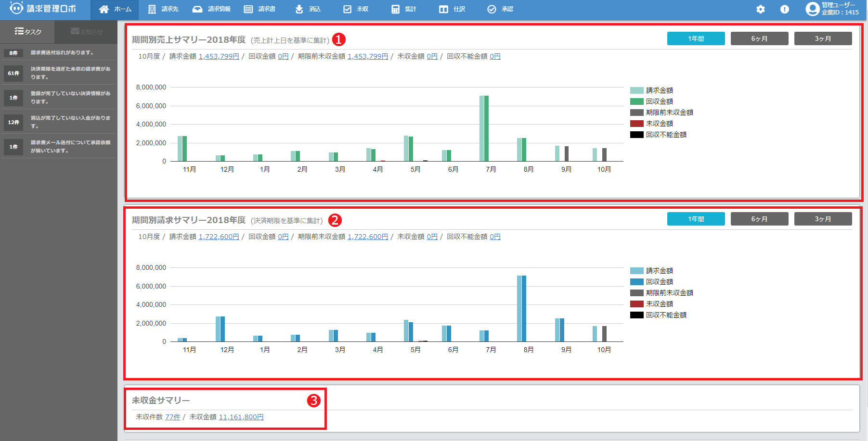Open 請求書 with the list document icon
The width and height of the screenshot is (868, 441).
(x=248, y=9)
